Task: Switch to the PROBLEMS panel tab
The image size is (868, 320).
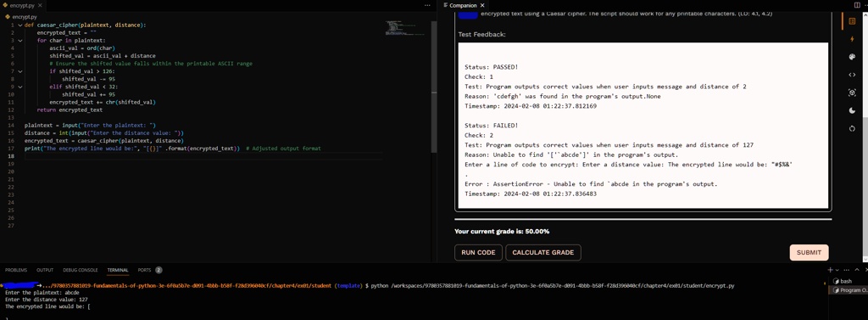Action: pos(15,270)
